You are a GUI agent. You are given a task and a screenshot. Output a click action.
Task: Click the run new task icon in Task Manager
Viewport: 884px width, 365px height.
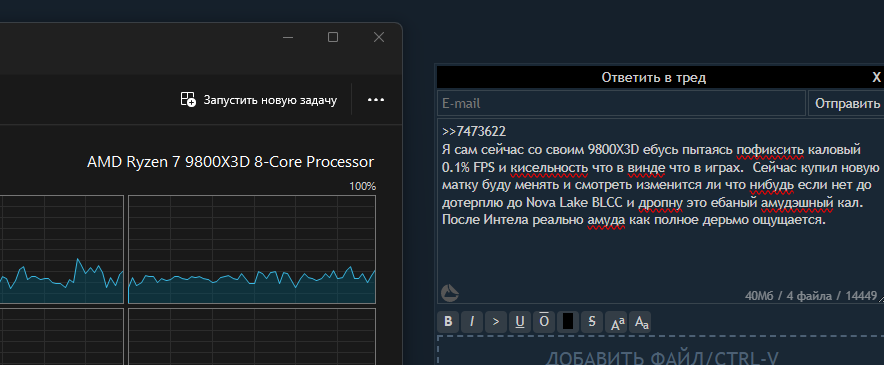tap(188, 100)
